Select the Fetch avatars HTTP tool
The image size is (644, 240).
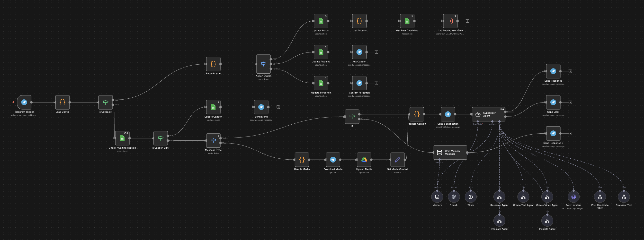click(x=573, y=197)
